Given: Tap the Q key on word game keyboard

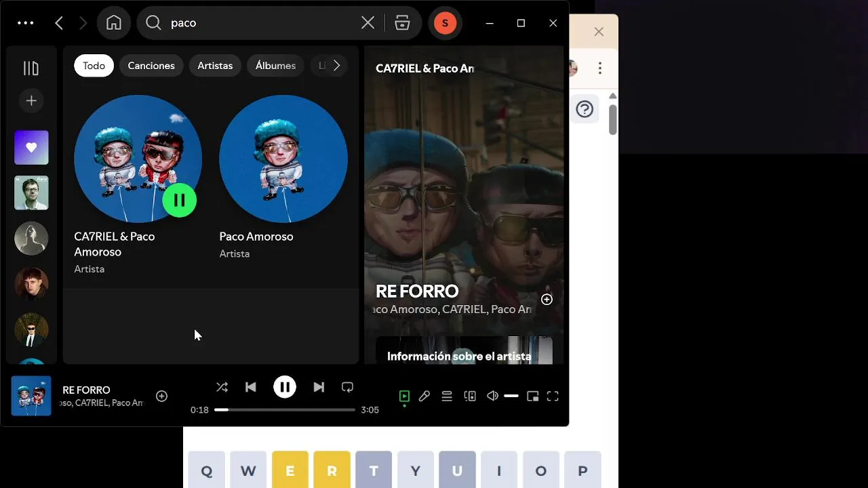Looking at the screenshot, I should coord(206,470).
